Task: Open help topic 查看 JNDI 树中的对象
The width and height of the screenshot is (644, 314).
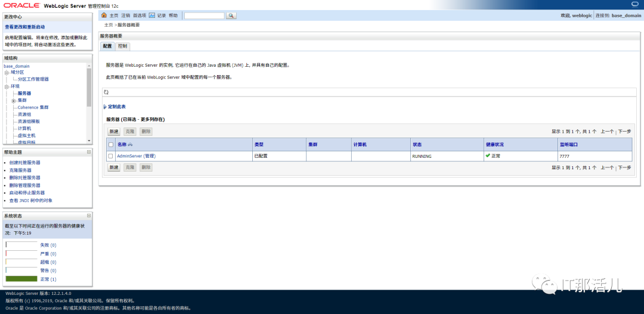Action: tap(31, 200)
